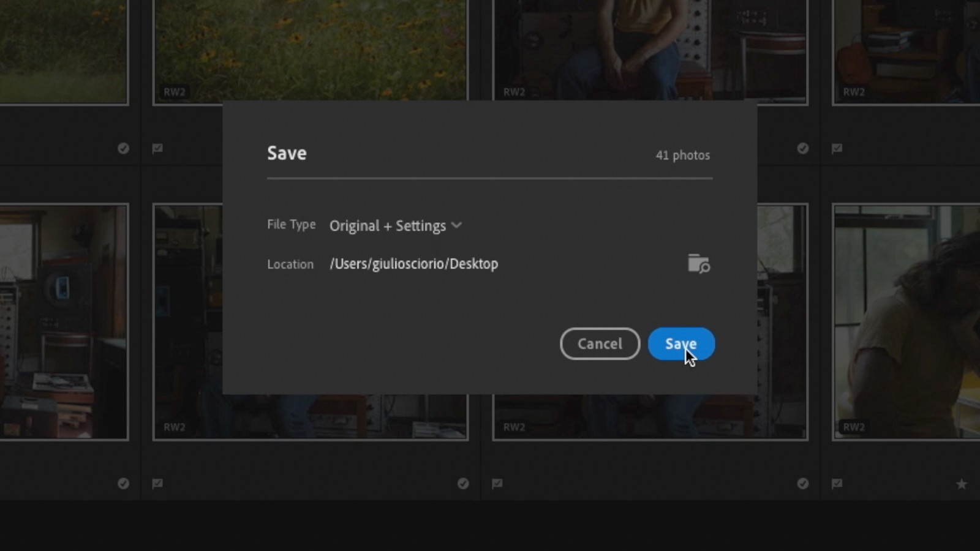Toggle the flag under the wildflower field photo
This screenshot has height=551, width=980.
(157, 148)
